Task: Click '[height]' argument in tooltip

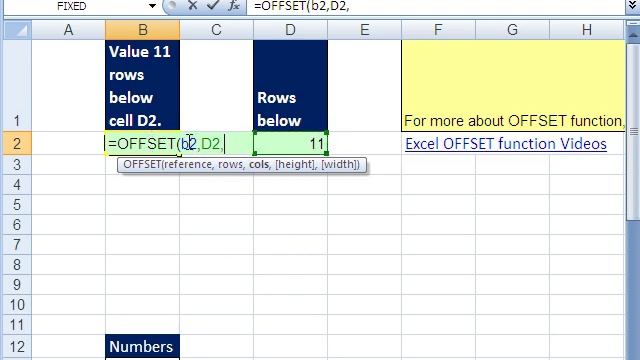Action: coord(295,164)
